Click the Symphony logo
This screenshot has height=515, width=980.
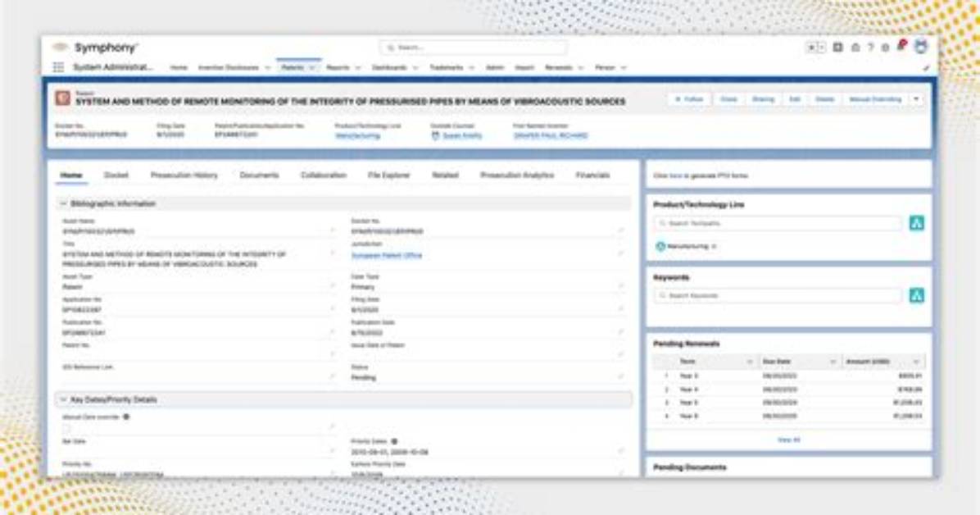96,48
